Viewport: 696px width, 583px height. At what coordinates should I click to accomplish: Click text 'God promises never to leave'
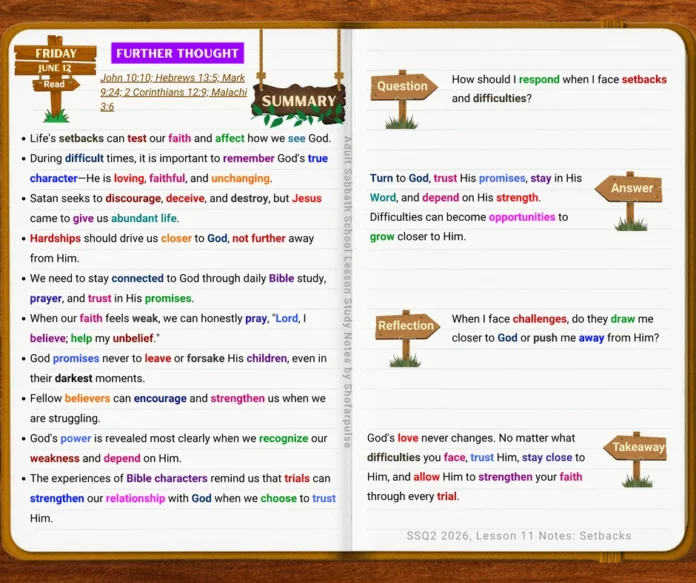(100, 358)
